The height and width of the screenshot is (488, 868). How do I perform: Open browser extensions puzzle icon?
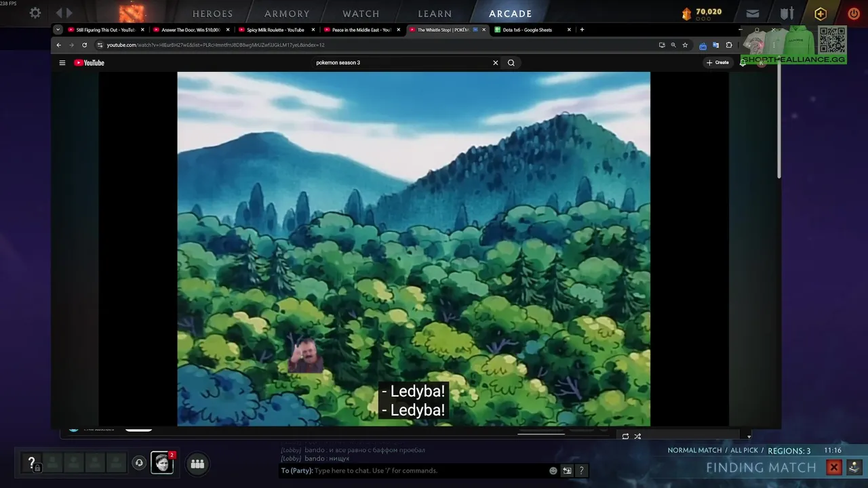tap(729, 45)
